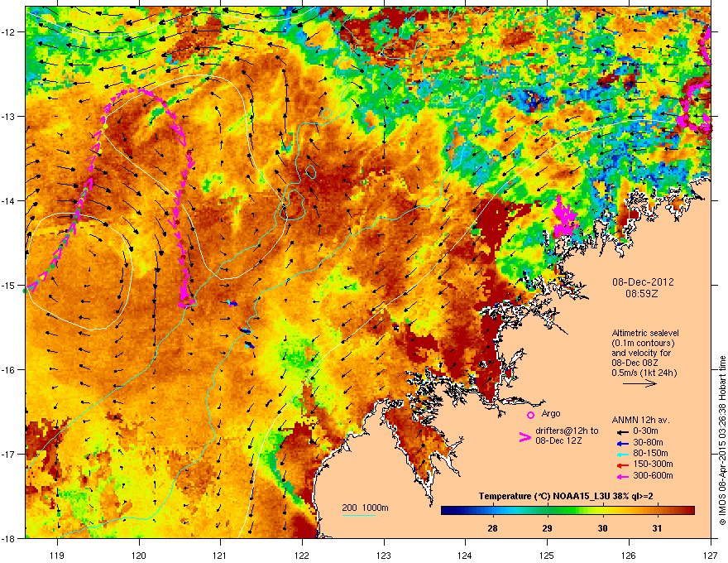This screenshot has width=728, height=563.
Task: Click the '-17' latitude axis label
Action: point(8,454)
